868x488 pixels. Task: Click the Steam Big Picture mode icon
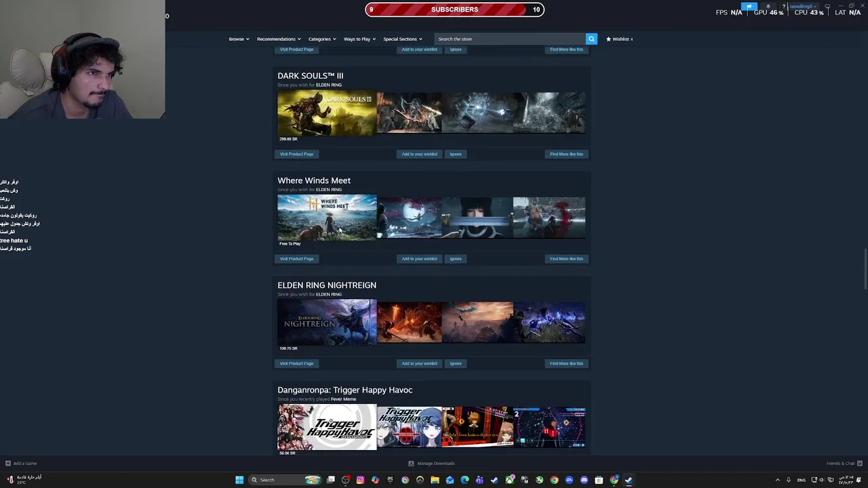(827, 6)
